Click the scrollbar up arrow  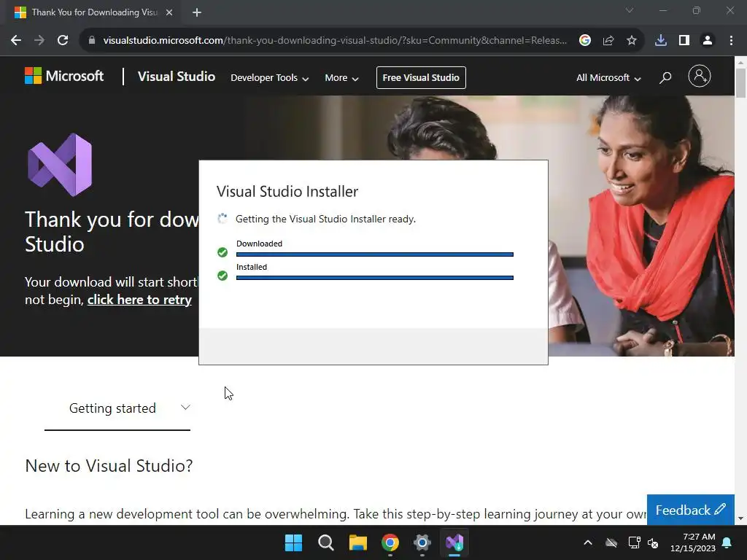tap(740, 63)
